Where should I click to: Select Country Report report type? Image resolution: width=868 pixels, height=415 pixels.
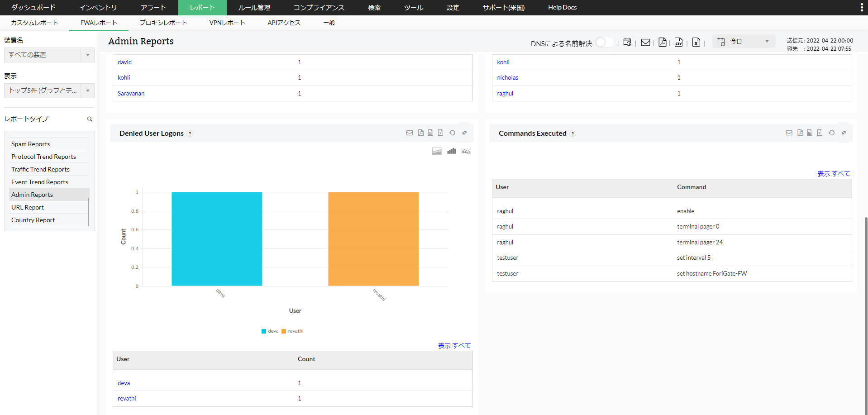[x=49, y=220]
